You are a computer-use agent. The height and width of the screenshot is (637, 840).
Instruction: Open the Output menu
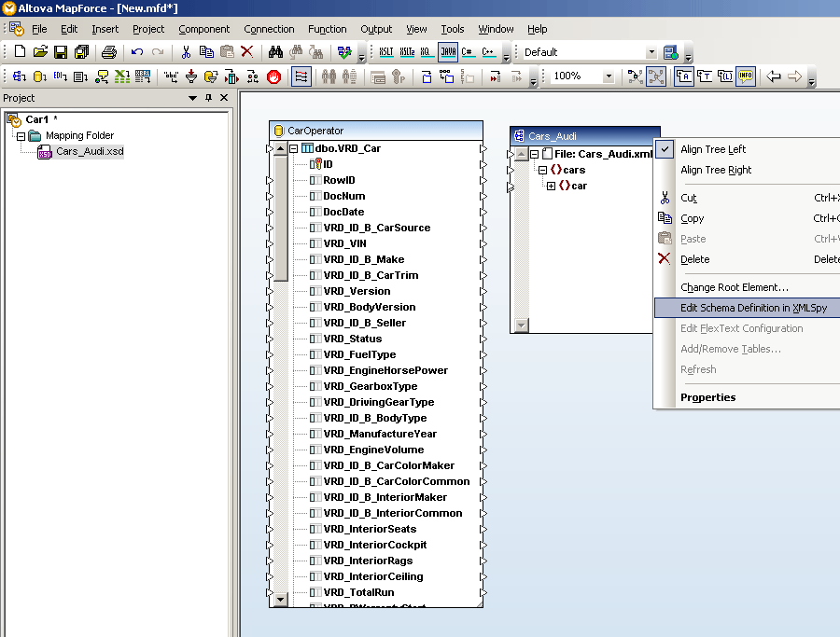click(x=376, y=29)
